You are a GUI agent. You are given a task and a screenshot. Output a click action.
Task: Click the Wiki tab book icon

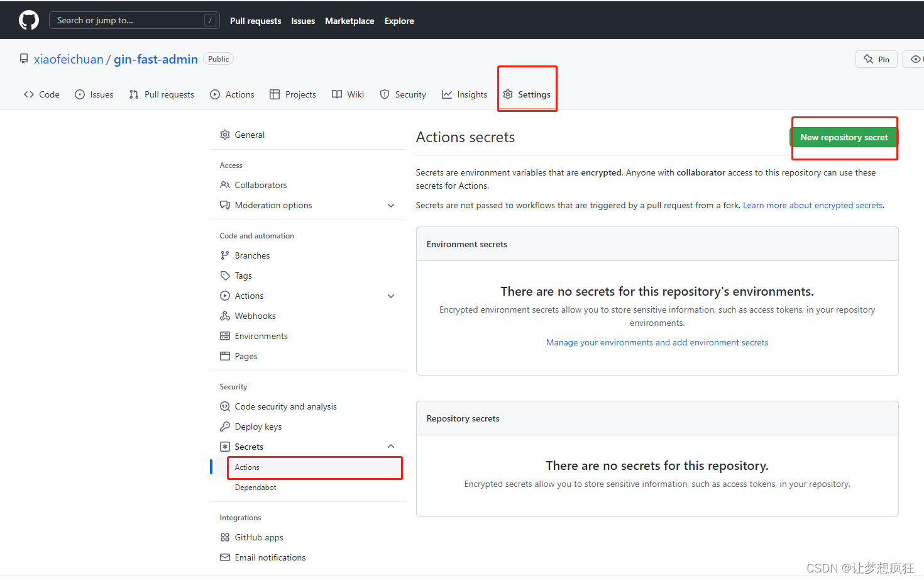(x=337, y=94)
